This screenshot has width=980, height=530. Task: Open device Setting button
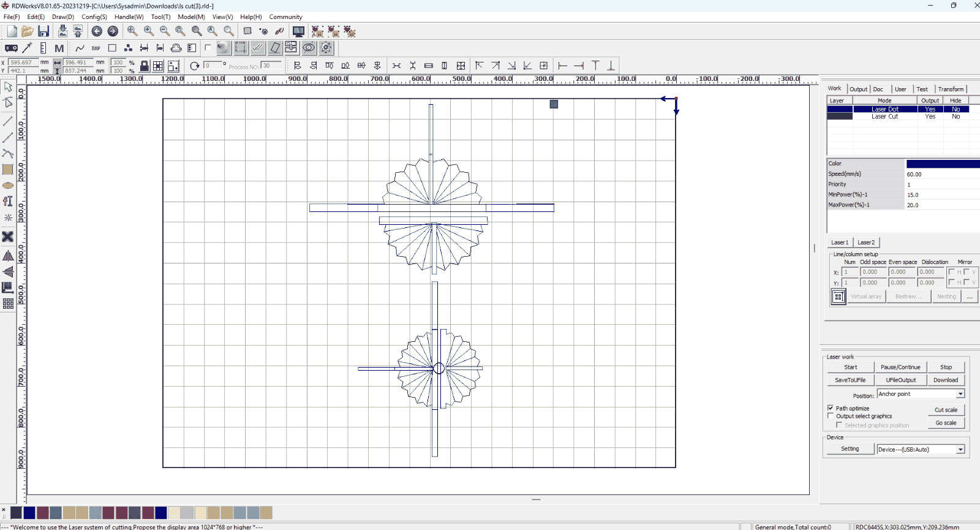click(x=850, y=449)
